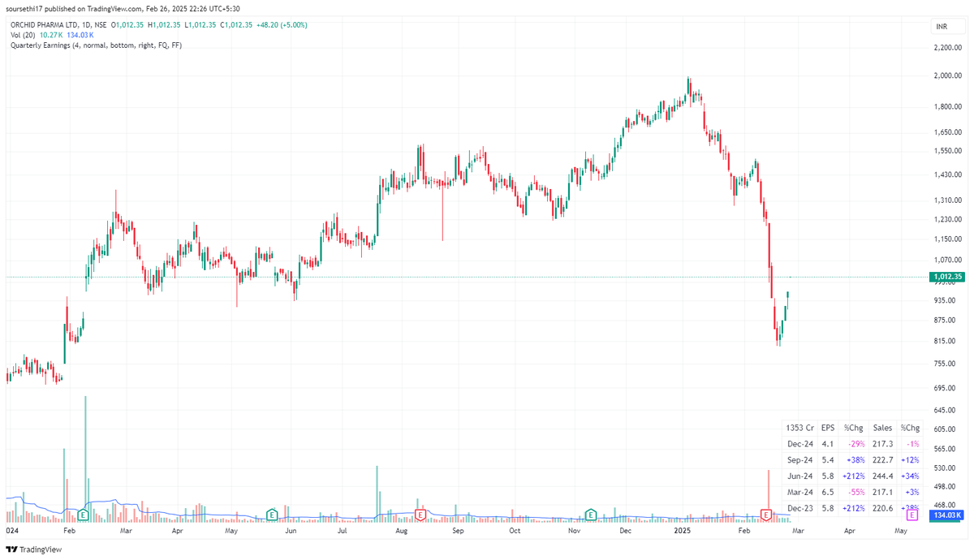Click the 1353 Cr market cap cell

click(800, 428)
